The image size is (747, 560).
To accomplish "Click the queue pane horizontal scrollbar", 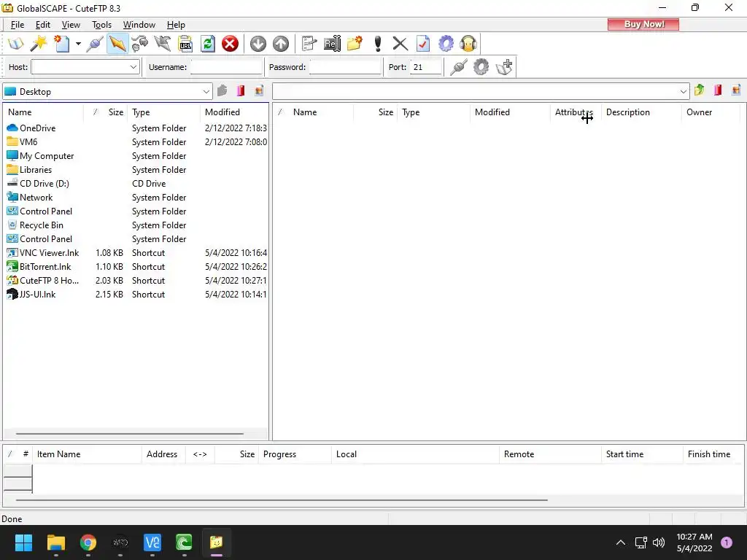I will 282,500.
